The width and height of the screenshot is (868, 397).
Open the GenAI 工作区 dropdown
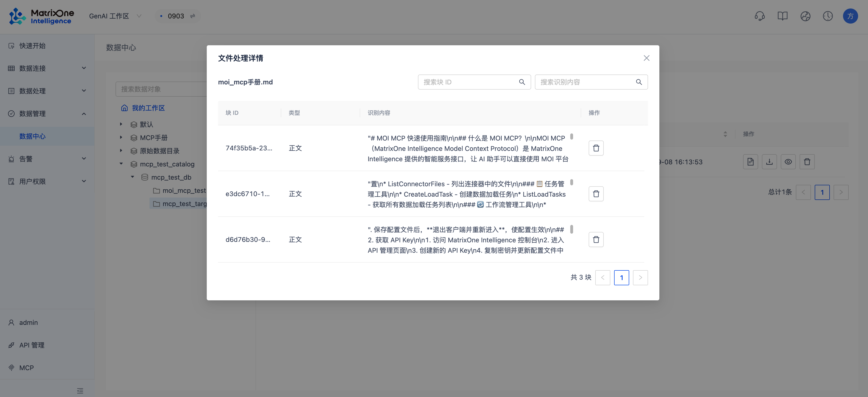click(115, 16)
